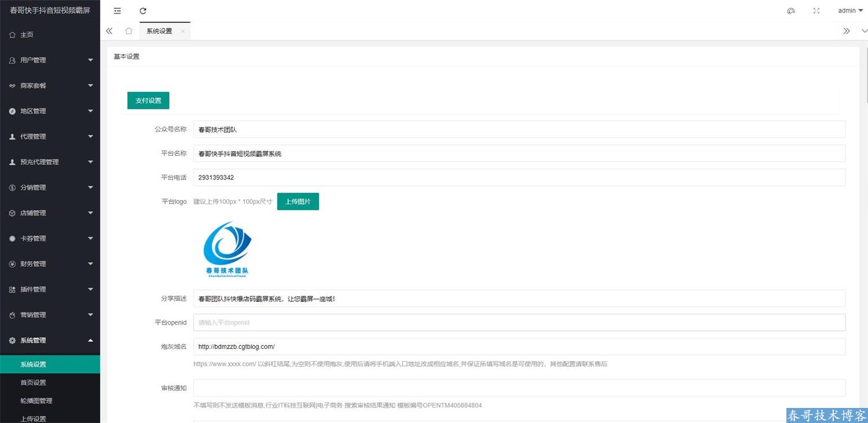Toggle fullscreen mode icon
868x423 pixels.
coord(816,10)
